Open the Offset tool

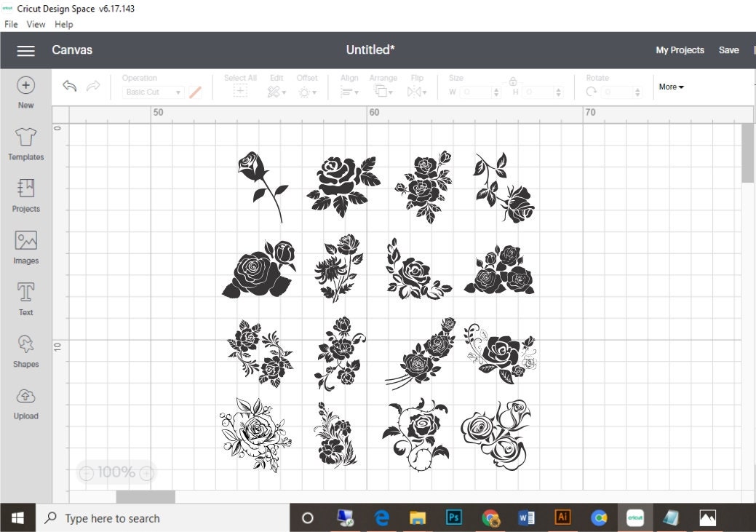307,92
